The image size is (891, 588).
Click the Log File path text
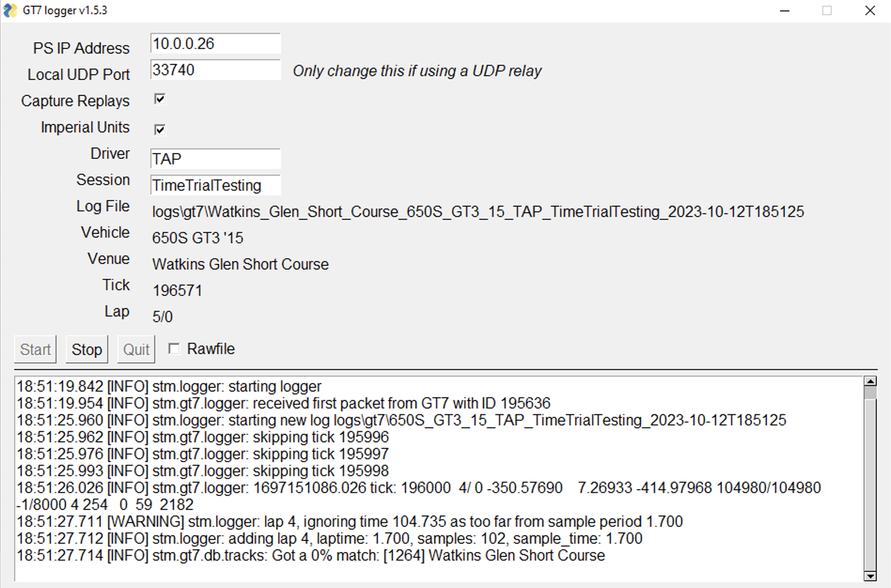477,212
